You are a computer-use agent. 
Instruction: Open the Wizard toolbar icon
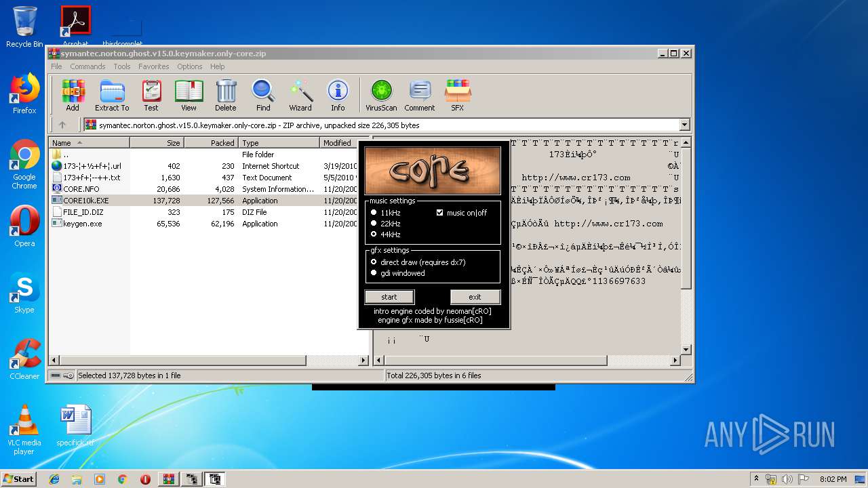click(x=300, y=95)
